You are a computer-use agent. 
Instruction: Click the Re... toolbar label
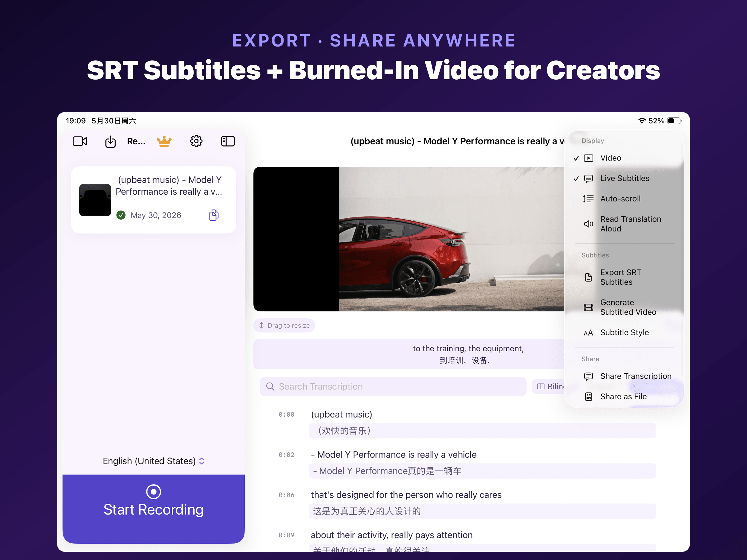tap(136, 141)
